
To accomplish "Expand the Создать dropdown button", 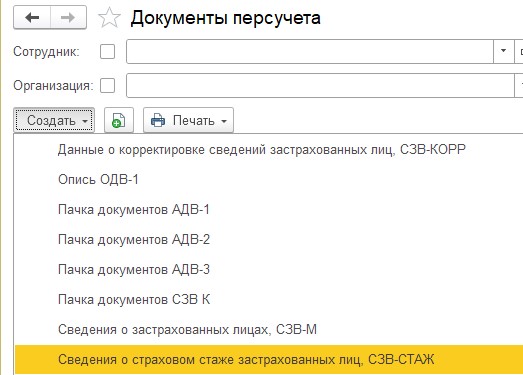I will (x=54, y=120).
